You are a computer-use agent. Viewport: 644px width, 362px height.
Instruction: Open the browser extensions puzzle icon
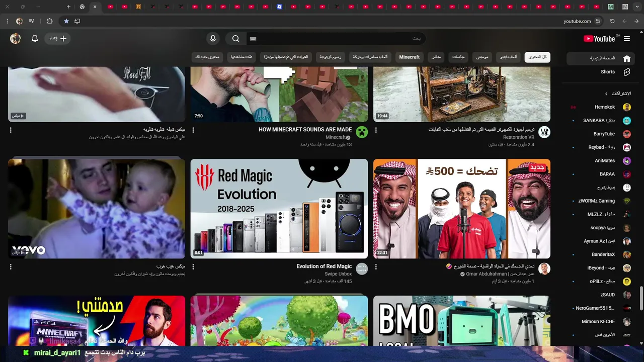click(x=49, y=21)
